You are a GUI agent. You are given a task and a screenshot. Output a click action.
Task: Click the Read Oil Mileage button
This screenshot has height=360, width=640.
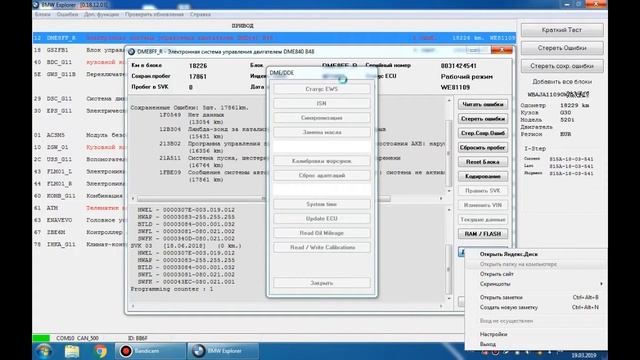click(322, 233)
